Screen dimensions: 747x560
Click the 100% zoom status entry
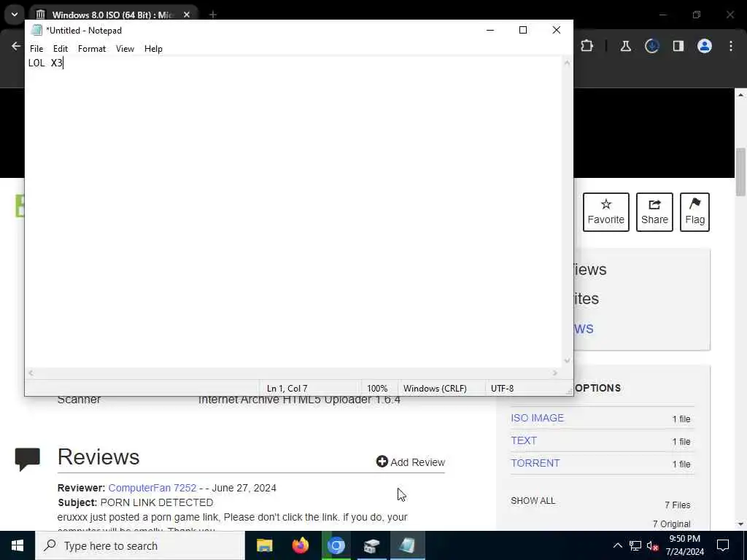377,389
